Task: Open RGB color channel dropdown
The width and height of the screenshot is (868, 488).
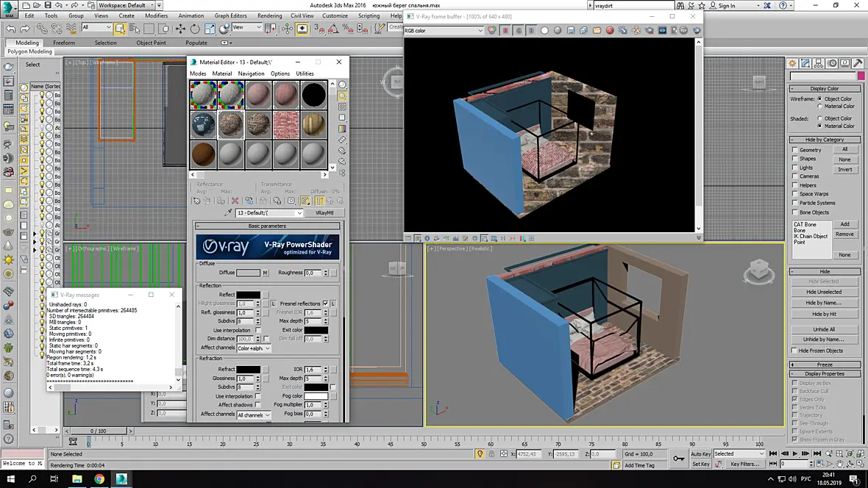Action: (x=444, y=30)
